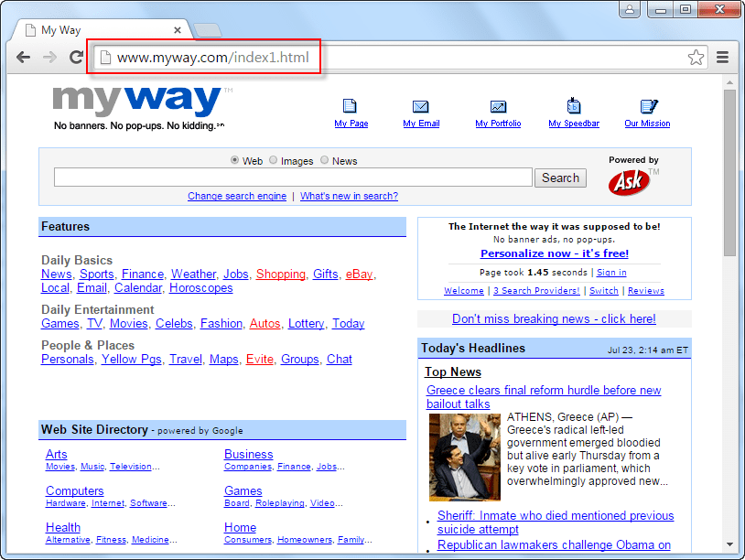Image resolution: width=745 pixels, height=560 pixels.
Task: Click Personalize now - it's free link
Action: (555, 253)
